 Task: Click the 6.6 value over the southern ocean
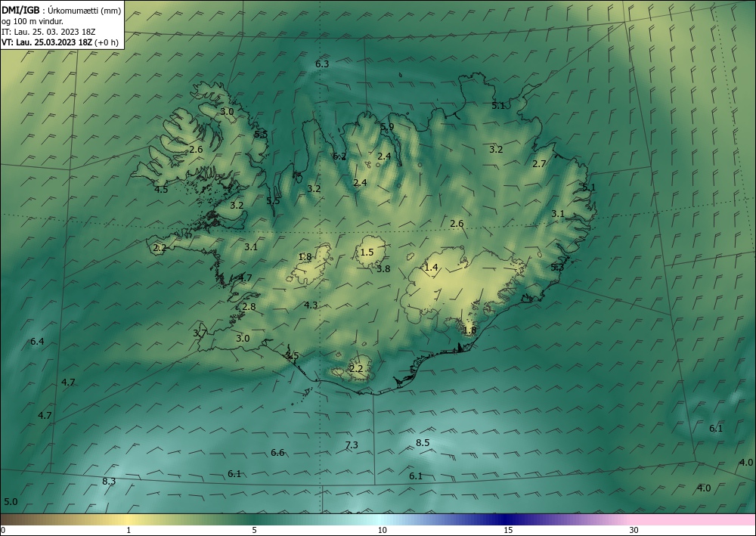[x=277, y=452]
